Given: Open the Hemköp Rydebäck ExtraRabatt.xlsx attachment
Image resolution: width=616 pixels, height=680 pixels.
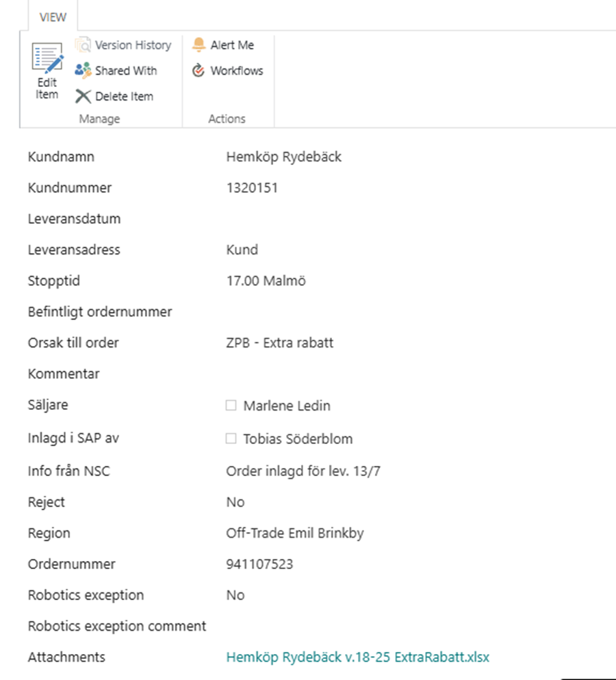Looking at the screenshot, I should click(x=357, y=657).
